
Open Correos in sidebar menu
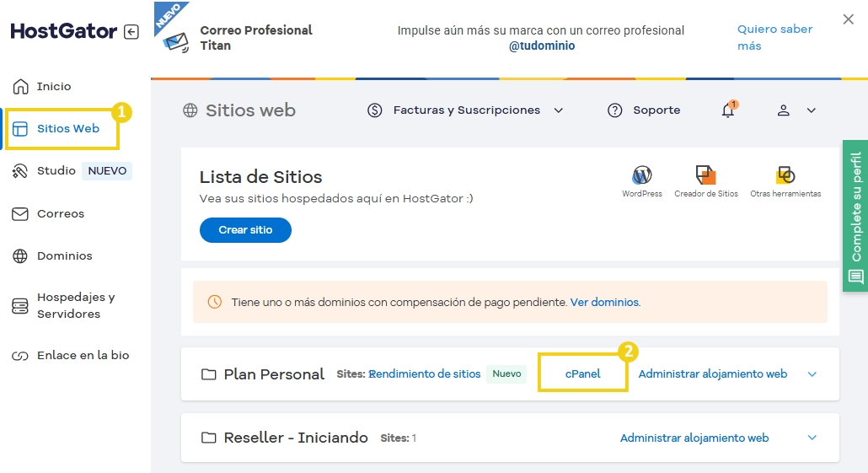pyautogui.click(x=60, y=214)
